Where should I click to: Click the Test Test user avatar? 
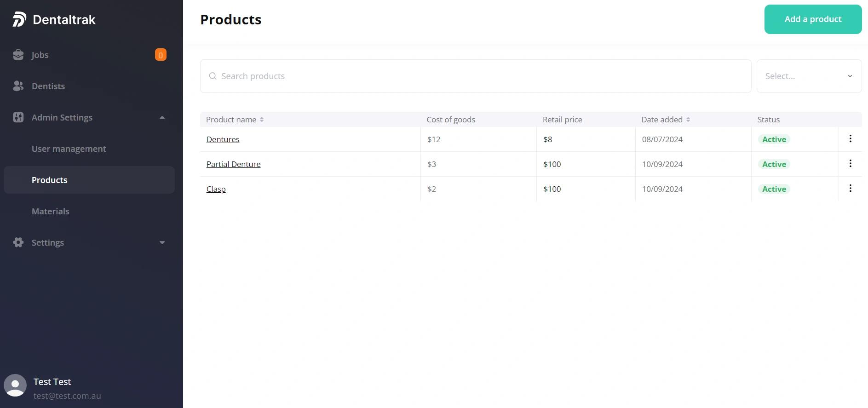click(x=15, y=385)
